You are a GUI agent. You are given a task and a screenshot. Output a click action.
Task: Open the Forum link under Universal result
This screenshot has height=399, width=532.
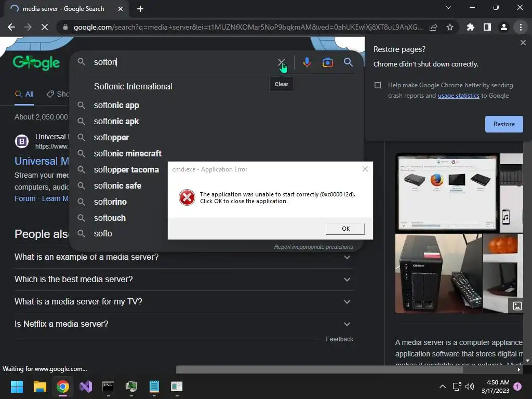(x=25, y=198)
